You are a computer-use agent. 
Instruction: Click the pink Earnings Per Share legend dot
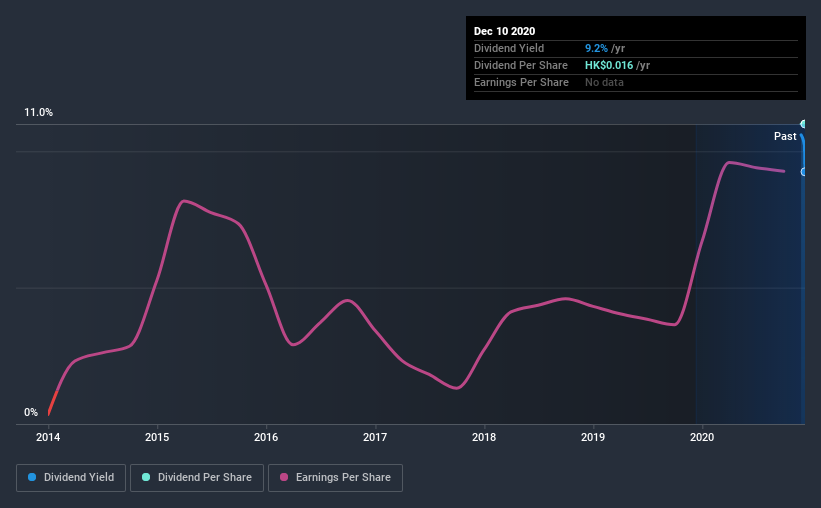tap(284, 477)
